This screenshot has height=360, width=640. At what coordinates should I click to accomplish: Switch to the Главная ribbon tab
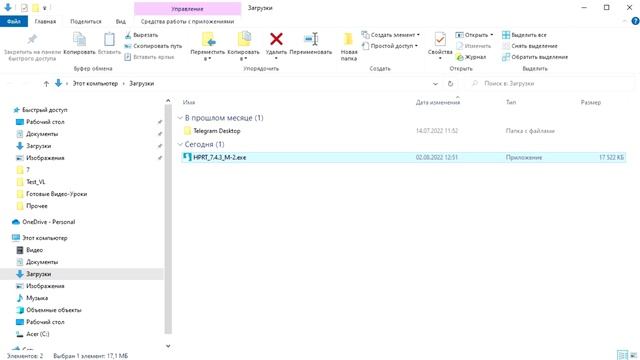point(45,21)
